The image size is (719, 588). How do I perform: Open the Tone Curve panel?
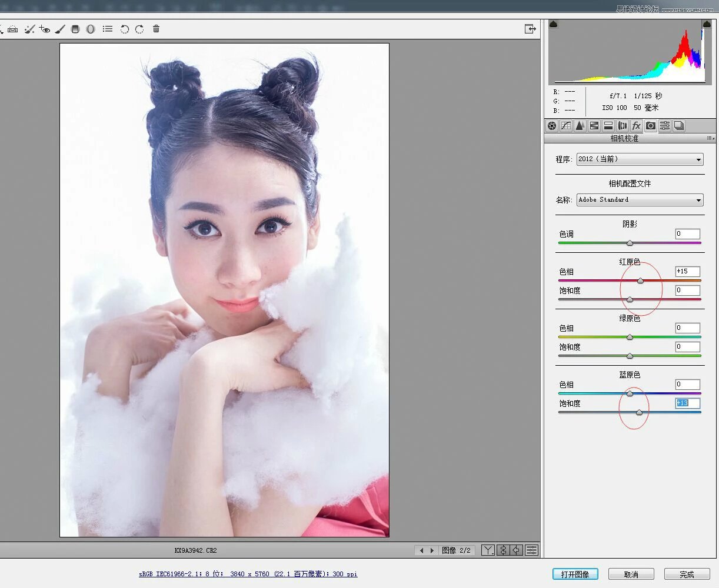(566, 126)
